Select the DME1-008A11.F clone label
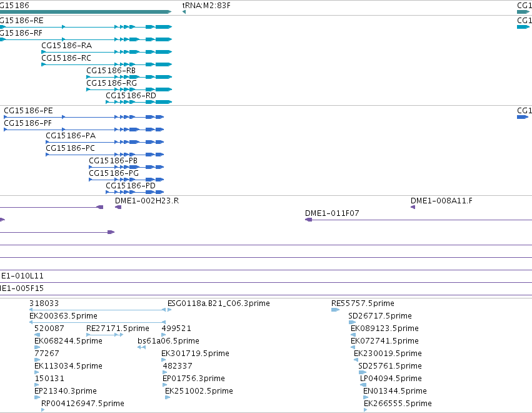 [441, 201]
